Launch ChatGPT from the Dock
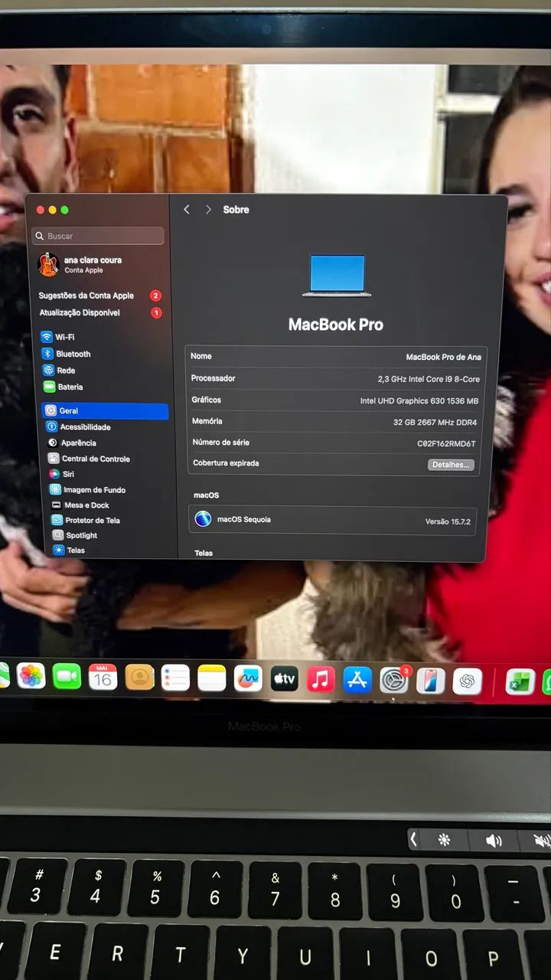Image resolution: width=551 pixels, height=980 pixels. (468, 681)
